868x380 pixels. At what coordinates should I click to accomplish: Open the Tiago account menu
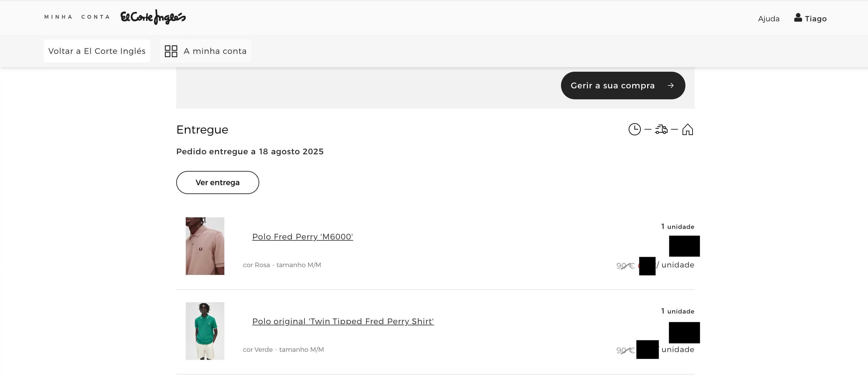click(x=810, y=18)
